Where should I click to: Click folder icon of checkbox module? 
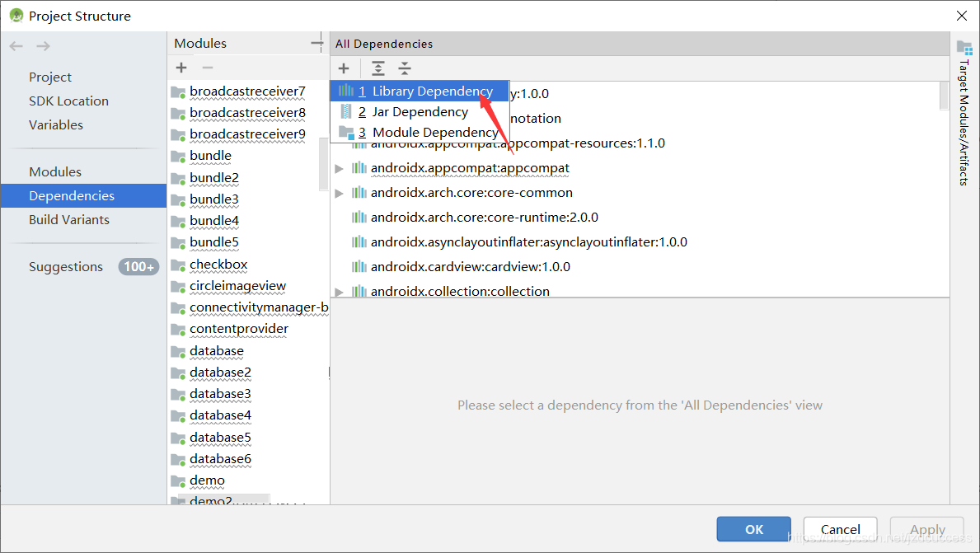(x=178, y=265)
